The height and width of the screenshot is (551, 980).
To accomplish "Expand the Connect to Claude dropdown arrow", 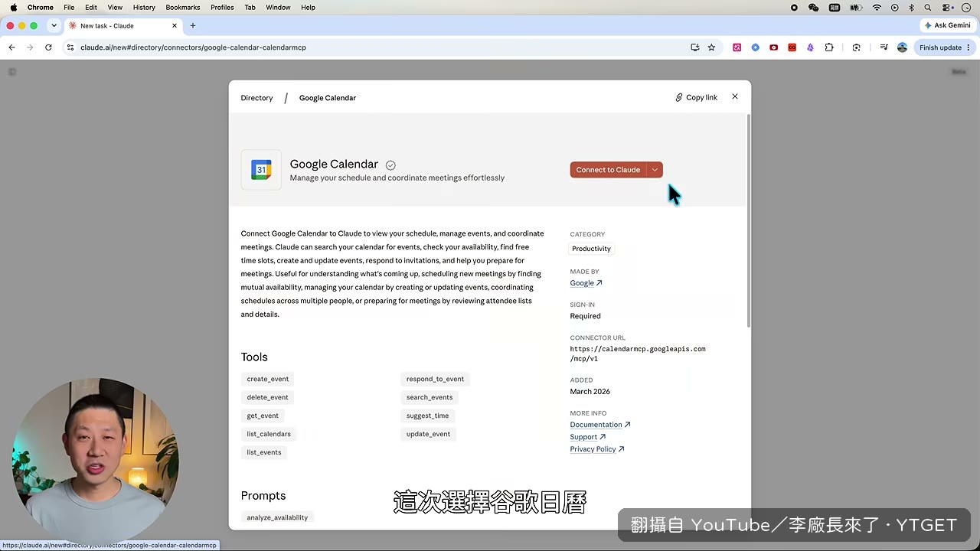I will pos(655,170).
